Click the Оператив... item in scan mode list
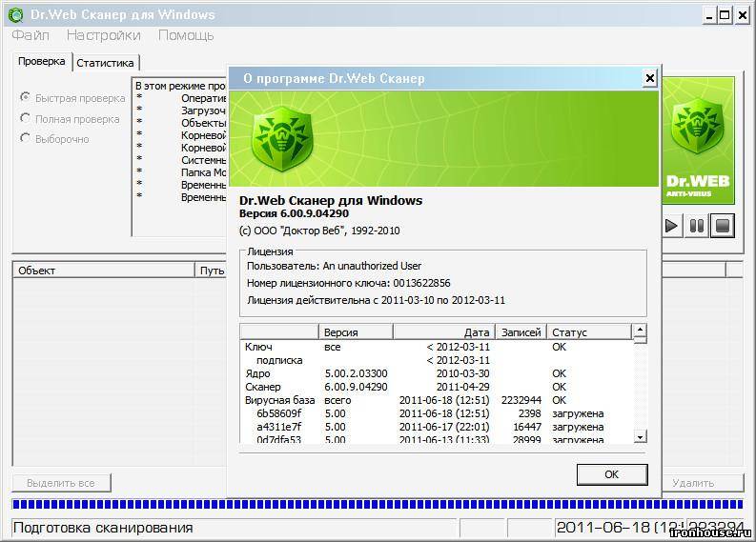This screenshot has height=542, width=756. 203,98
